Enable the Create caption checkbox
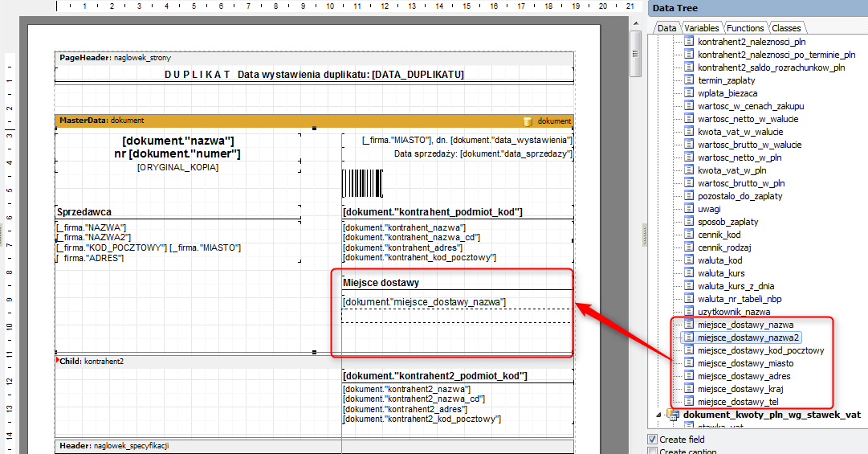 652,452
